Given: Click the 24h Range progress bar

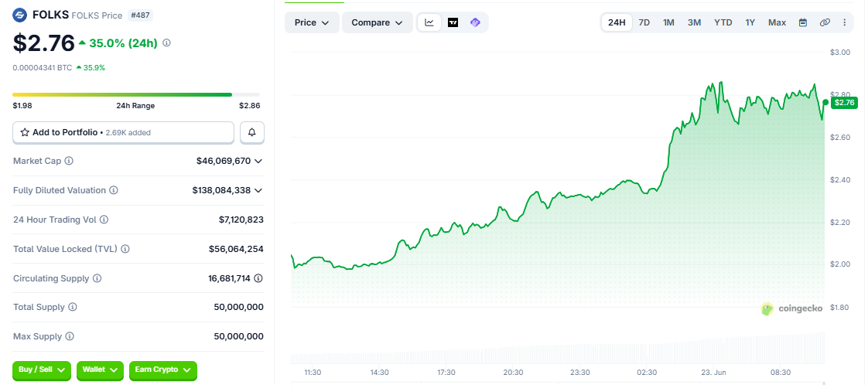Looking at the screenshot, I should click(x=136, y=94).
